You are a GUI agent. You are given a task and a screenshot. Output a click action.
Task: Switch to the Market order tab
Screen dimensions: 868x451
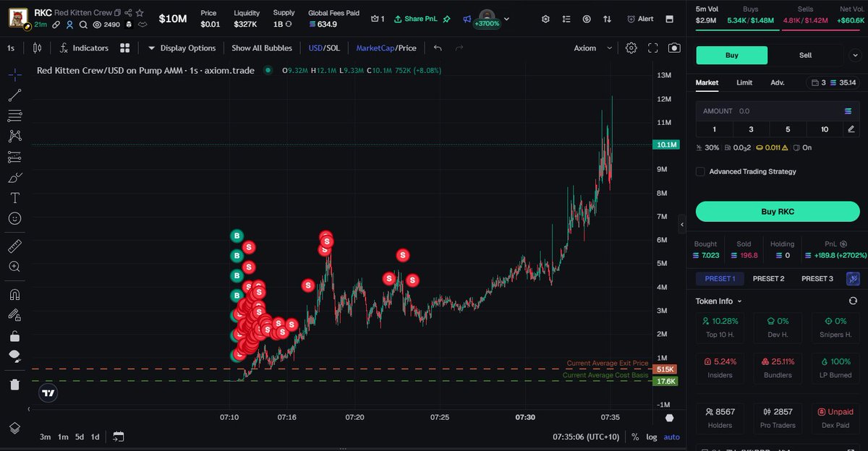tap(707, 82)
